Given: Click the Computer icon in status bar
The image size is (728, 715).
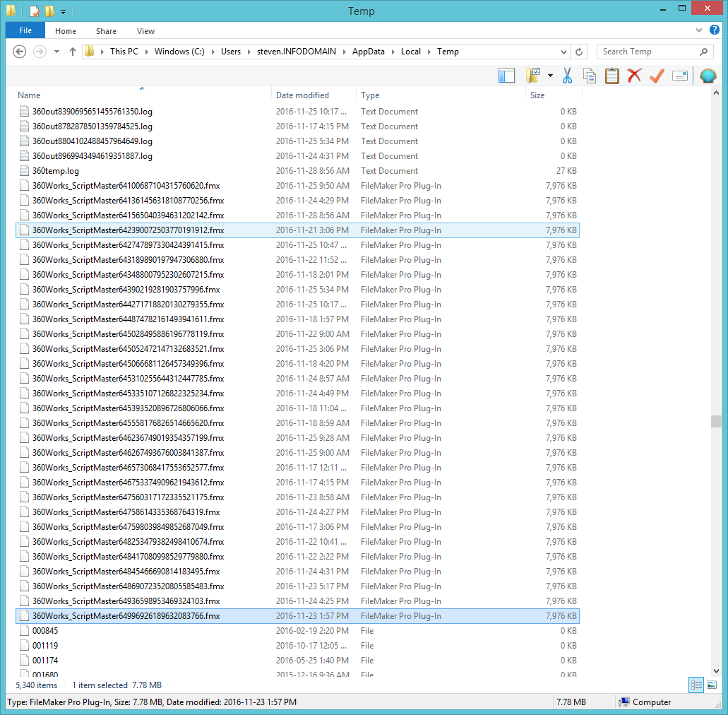Looking at the screenshot, I should (x=624, y=702).
